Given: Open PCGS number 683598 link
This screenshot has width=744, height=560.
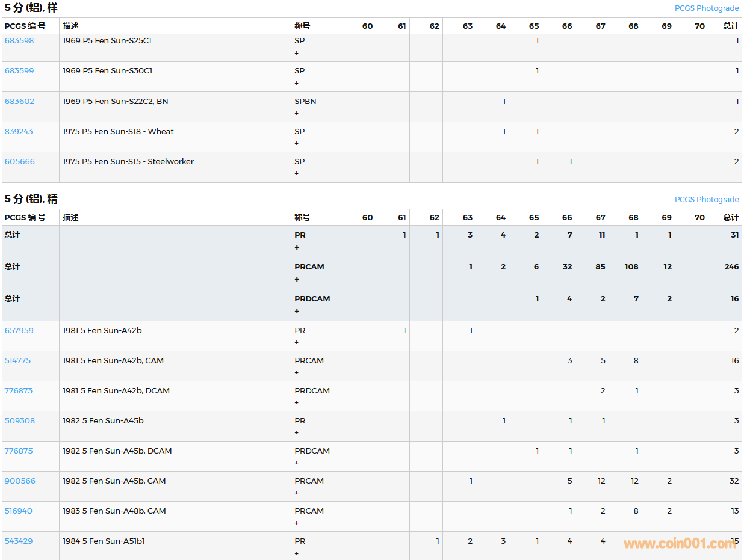Looking at the screenshot, I should (19, 41).
